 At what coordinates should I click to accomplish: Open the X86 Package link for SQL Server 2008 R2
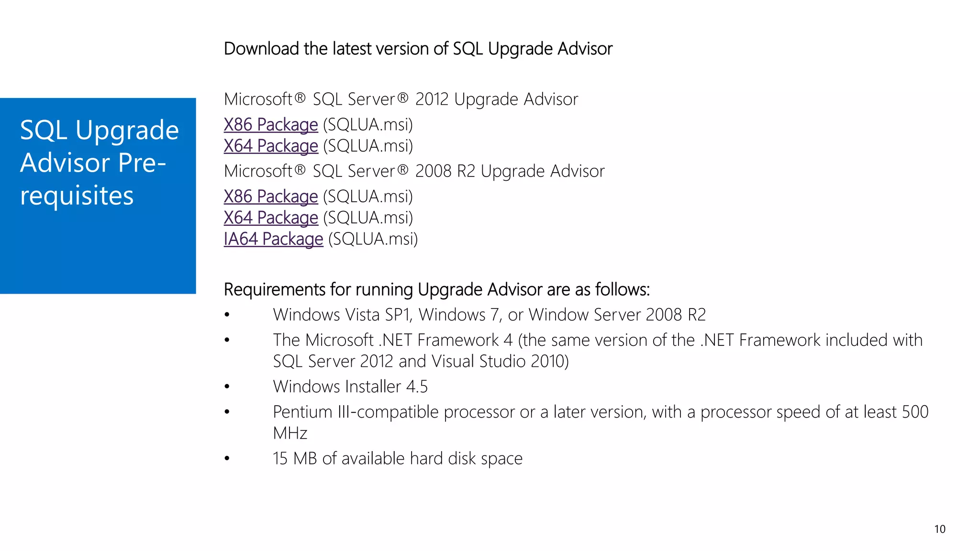[x=271, y=197]
